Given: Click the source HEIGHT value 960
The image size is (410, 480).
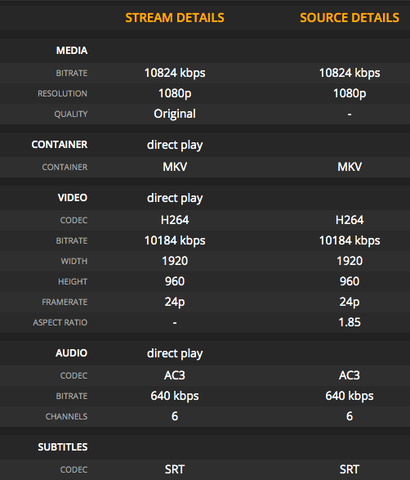Looking at the screenshot, I should (349, 281).
